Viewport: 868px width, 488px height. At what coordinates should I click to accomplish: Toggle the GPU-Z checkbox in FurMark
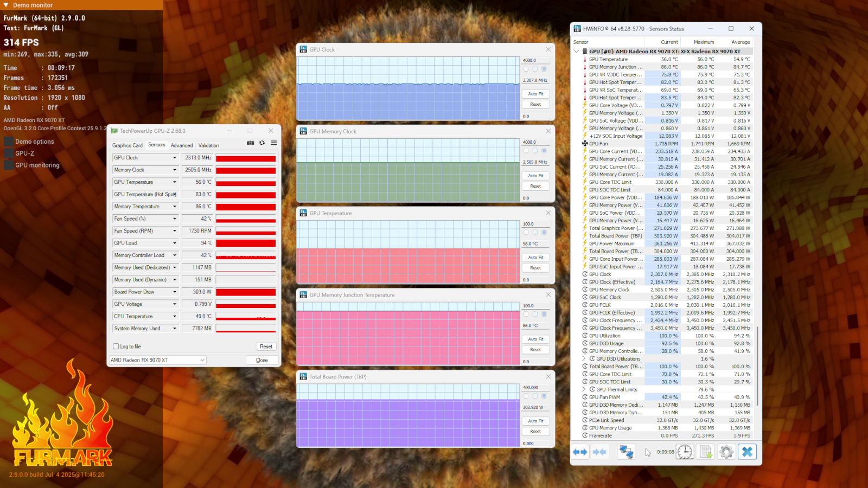point(9,153)
